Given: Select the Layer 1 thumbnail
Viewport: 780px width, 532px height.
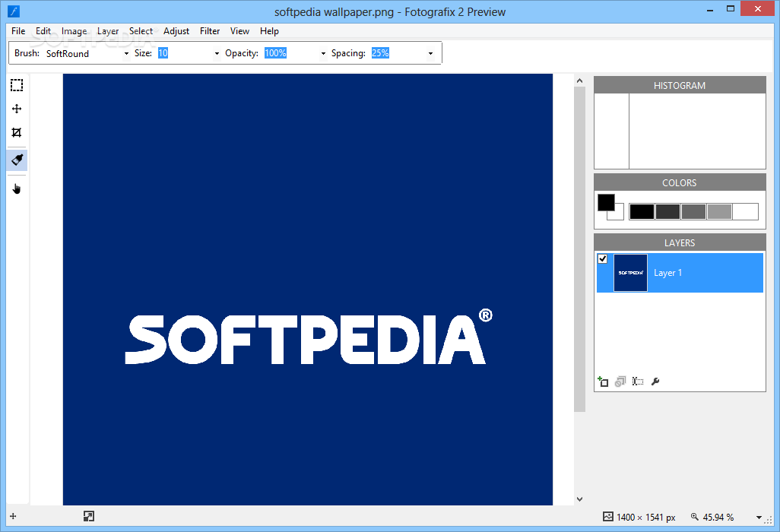Looking at the screenshot, I should [x=630, y=273].
